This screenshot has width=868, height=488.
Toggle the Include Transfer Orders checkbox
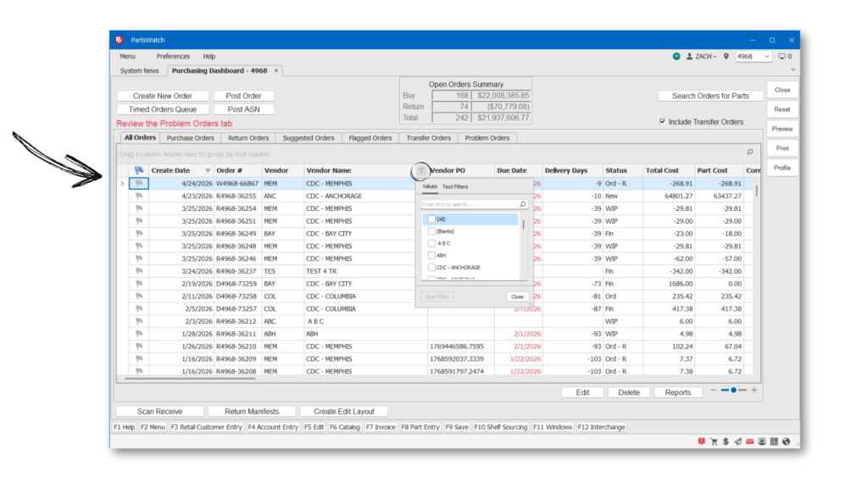pos(663,122)
